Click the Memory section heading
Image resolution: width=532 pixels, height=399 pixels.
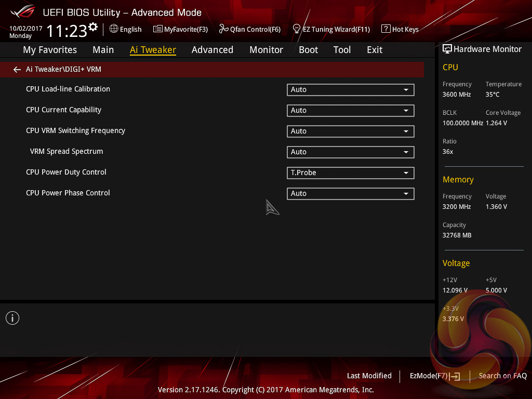(458, 179)
